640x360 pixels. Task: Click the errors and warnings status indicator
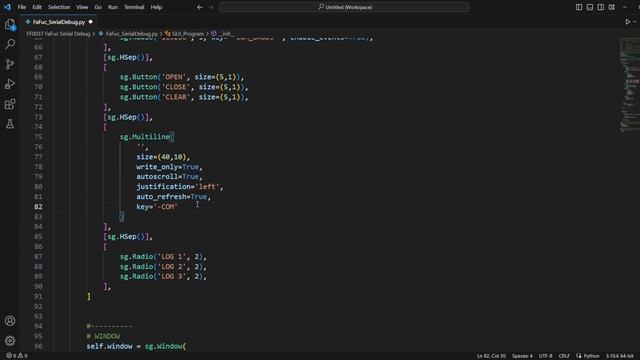coord(17,356)
